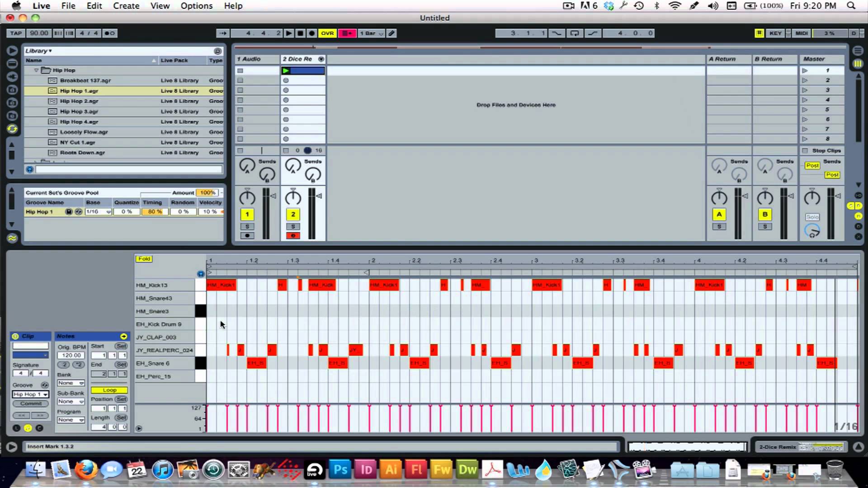
Task: Toggle the Punch-Out switch
Action: tap(593, 33)
